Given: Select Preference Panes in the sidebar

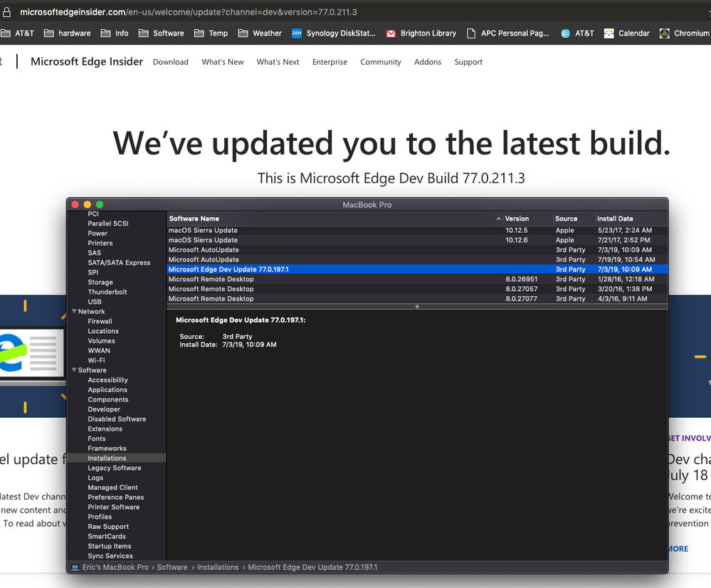Looking at the screenshot, I should [x=115, y=497].
